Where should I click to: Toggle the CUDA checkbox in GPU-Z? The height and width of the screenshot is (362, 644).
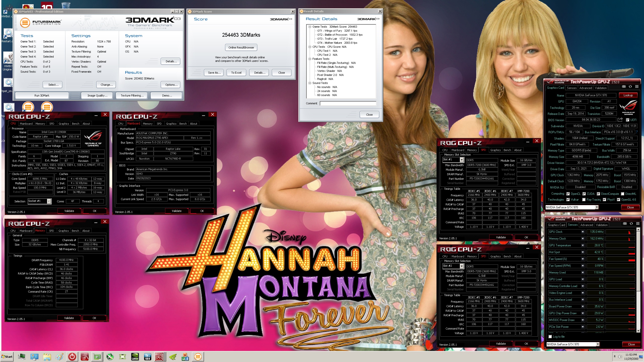click(x=584, y=194)
